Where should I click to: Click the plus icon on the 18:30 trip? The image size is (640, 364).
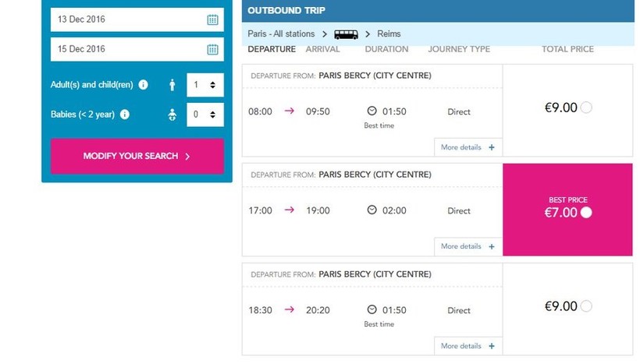tap(492, 346)
